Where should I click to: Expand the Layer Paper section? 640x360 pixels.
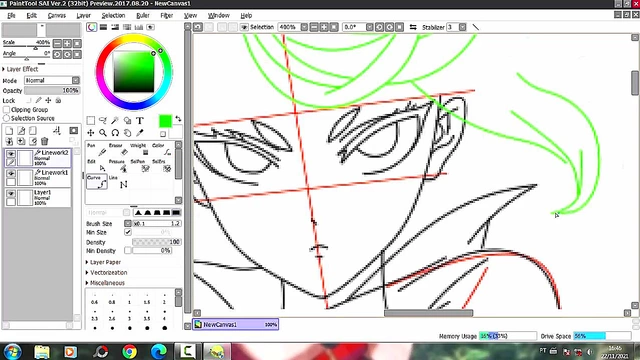pos(103,262)
